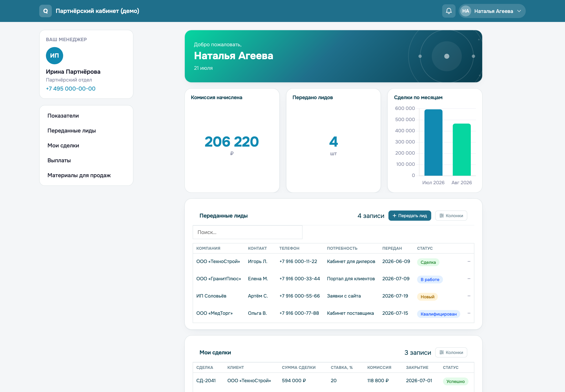Screen dimensions: 565x392
Task: Click the Успешно status badge
Action: point(455,381)
